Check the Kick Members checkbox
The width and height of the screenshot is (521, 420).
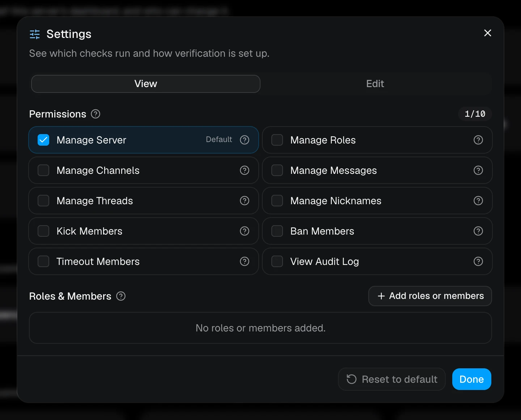point(43,231)
